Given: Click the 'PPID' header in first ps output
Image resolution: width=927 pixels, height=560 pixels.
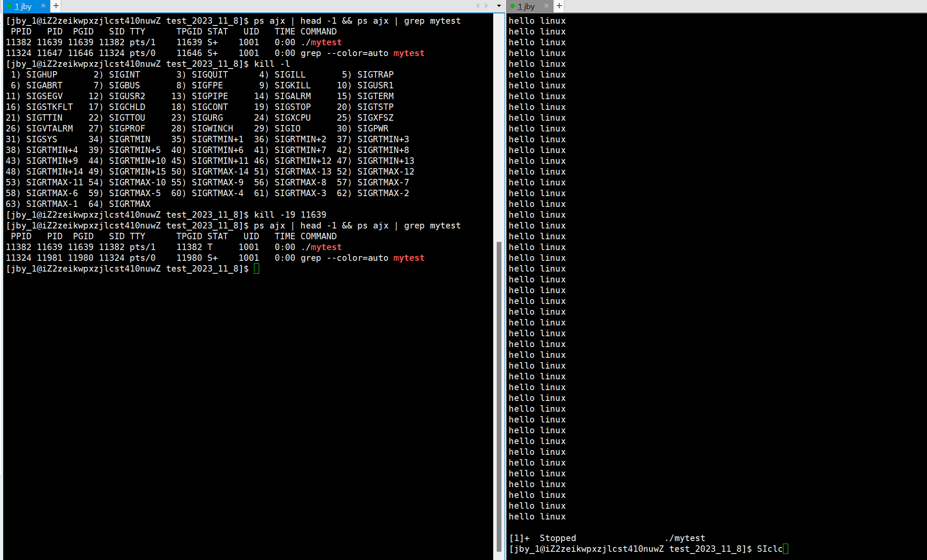Looking at the screenshot, I should click(x=21, y=31).
